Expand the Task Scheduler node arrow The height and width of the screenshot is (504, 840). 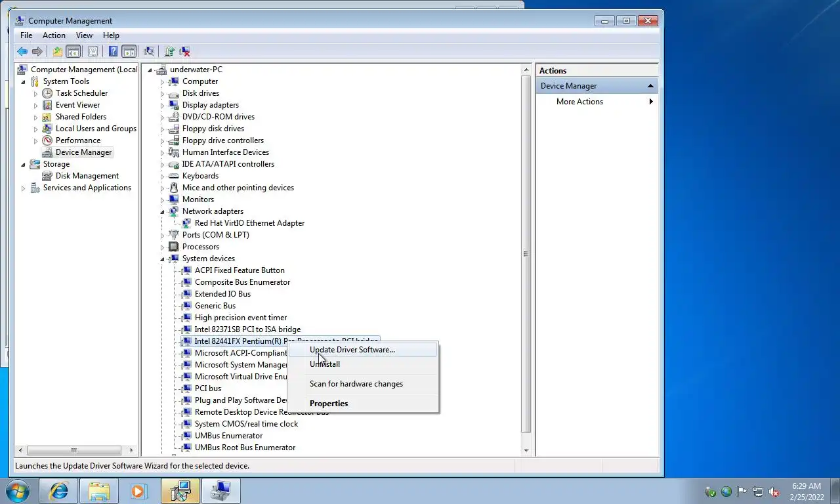tap(36, 94)
